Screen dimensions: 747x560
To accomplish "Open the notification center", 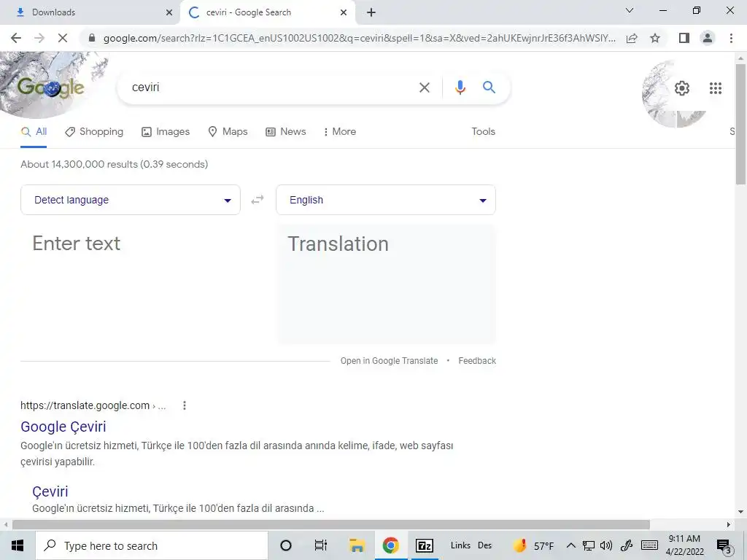I will click(x=724, y=545).
